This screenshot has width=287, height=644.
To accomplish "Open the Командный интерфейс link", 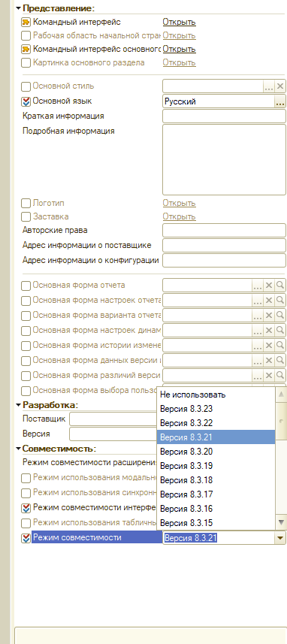I will pyautogui.click(x=179, y=23).
